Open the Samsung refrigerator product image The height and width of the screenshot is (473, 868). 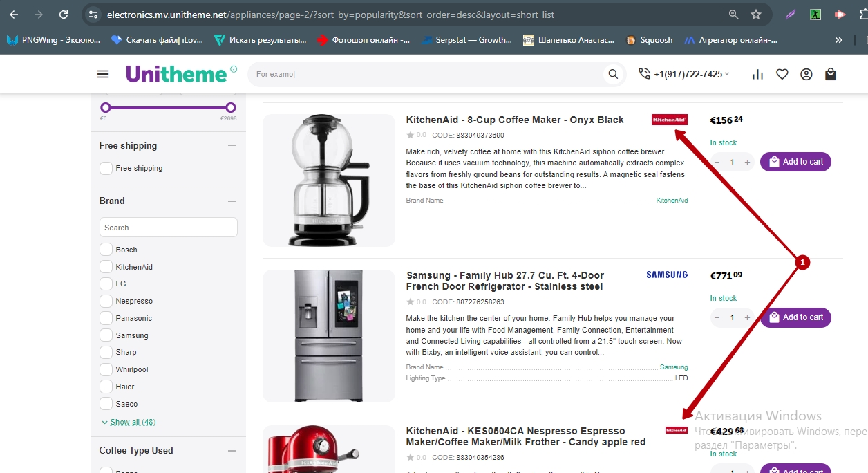329,336
